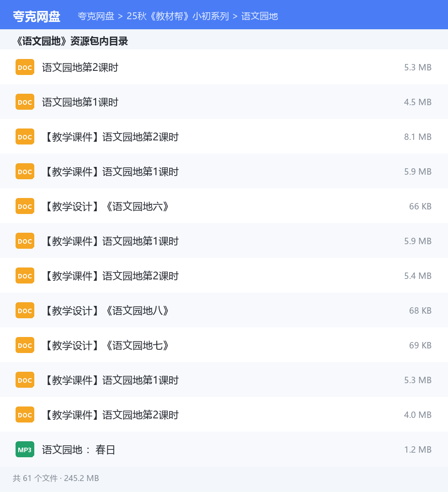Click the 5.4 MB file size value

(417, 276)
